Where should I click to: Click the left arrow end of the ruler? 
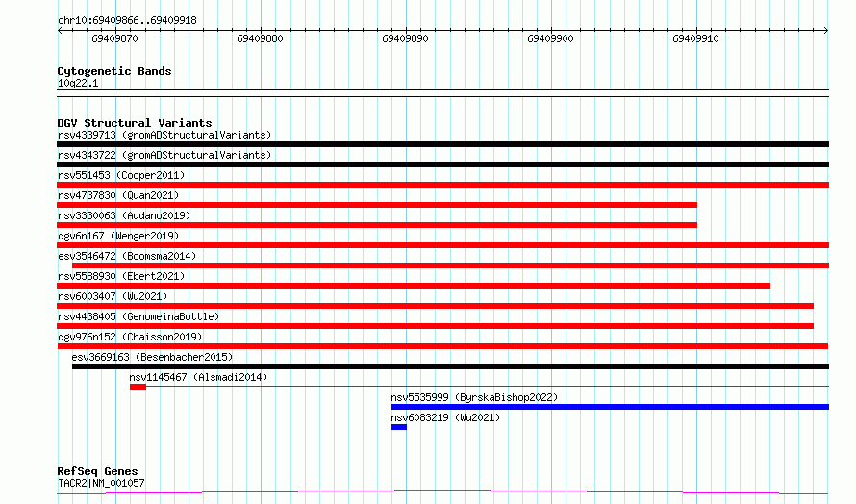point(60,31)
